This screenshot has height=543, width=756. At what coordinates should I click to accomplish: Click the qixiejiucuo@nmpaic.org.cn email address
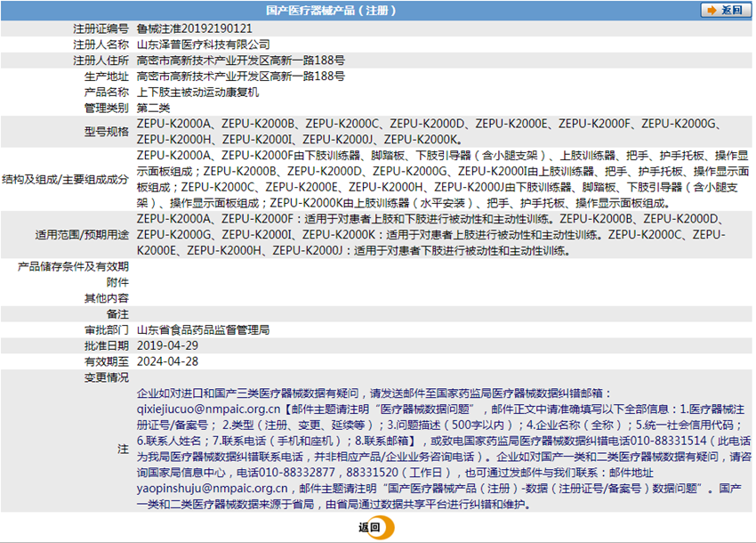208,409
